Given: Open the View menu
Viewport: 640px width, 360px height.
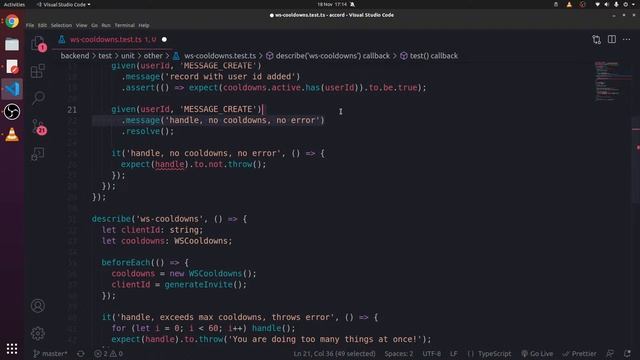Looking at the screenshot, I should click(x=81, y=25).
